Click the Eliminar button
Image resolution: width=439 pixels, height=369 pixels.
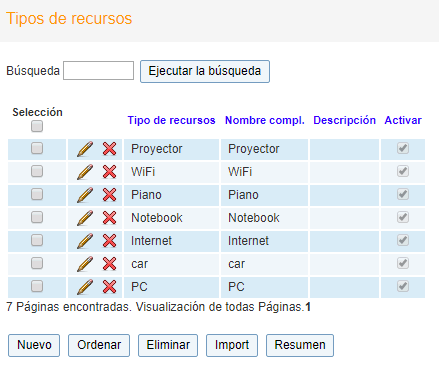[168, 345]
